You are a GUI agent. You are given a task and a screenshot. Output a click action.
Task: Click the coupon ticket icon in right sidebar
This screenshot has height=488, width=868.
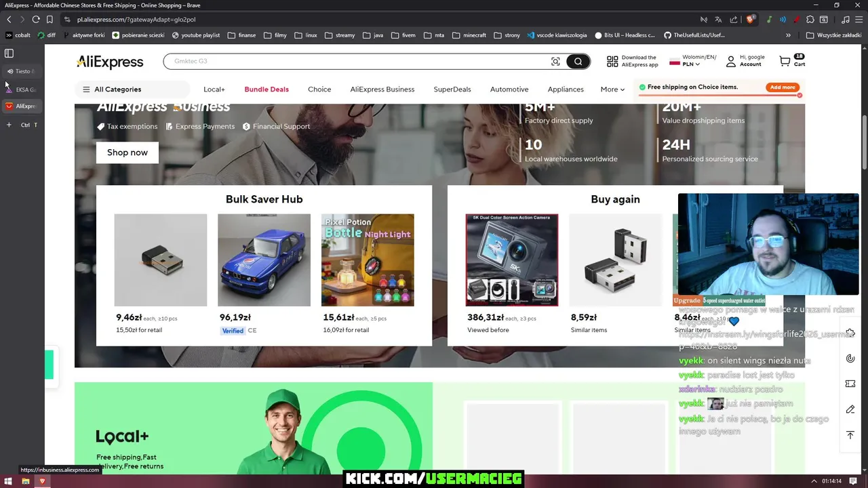(850, 384)
